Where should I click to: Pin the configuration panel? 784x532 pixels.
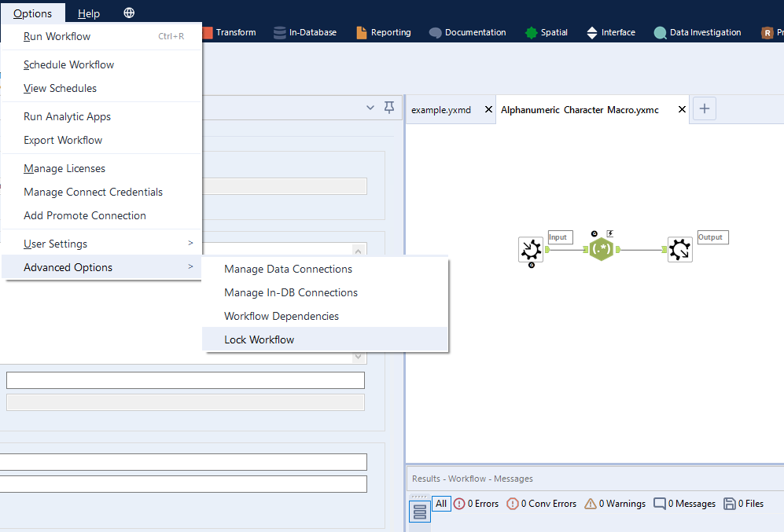coord(389,108)
